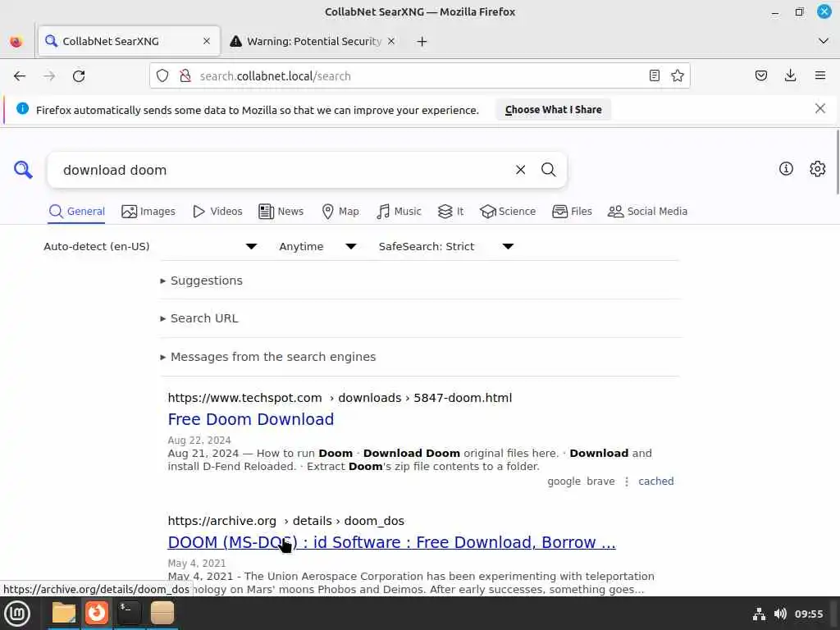This screenshot has width=840, height=630.
Task: Open the tracking protection shield
Action: [162, 76]
